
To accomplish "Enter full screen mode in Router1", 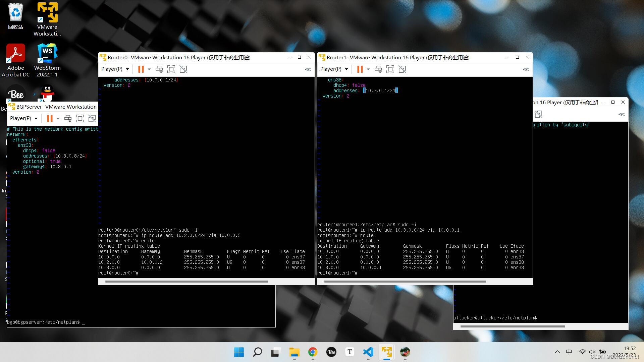I will click(390, 69).
